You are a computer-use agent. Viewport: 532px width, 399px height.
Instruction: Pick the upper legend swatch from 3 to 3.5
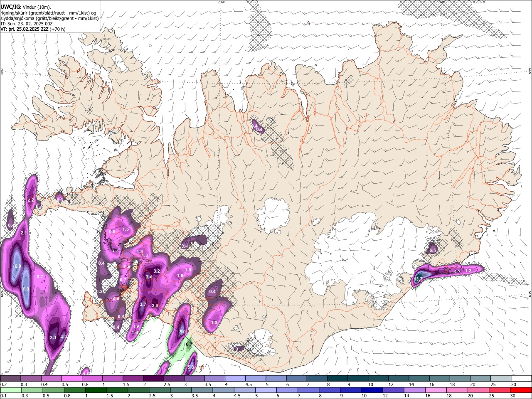[x=195, y=379]
